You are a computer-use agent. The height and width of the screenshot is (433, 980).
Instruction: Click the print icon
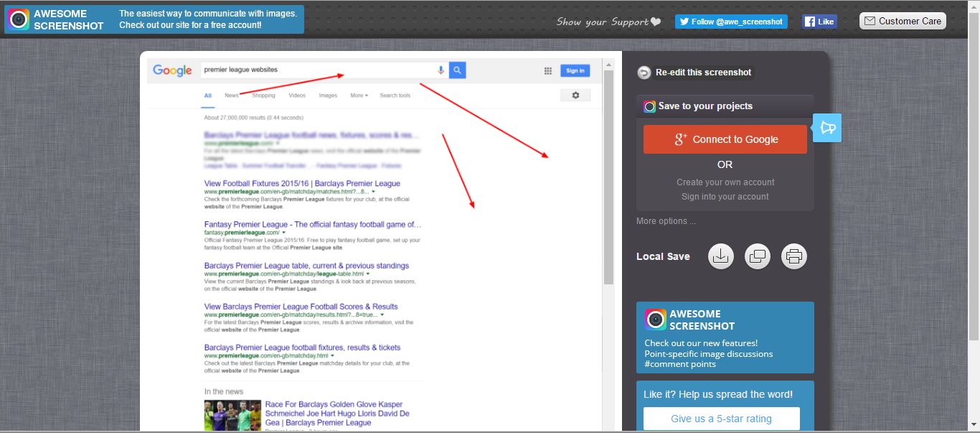(794, 256)
